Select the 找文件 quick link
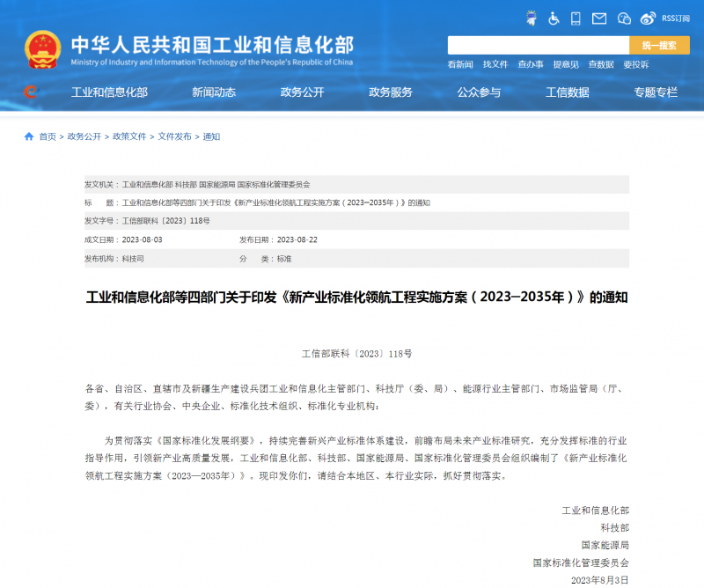The height and width of the screenshot is (588, 704). 495,64
